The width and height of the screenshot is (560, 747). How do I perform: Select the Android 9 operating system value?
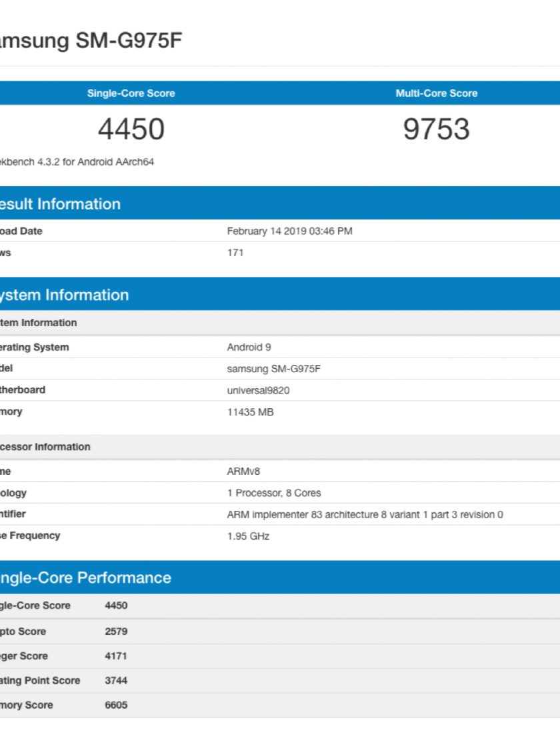pyautogui.click(x=249, y=347)
